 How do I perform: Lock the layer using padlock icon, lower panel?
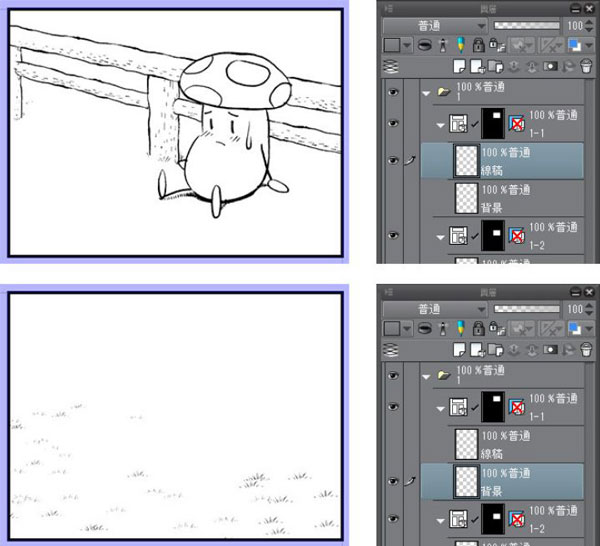point(478,328)
